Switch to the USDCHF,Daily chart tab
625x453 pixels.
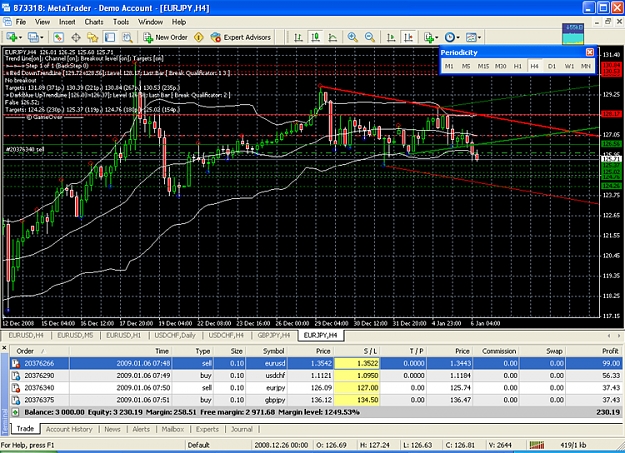pos(175,335)
